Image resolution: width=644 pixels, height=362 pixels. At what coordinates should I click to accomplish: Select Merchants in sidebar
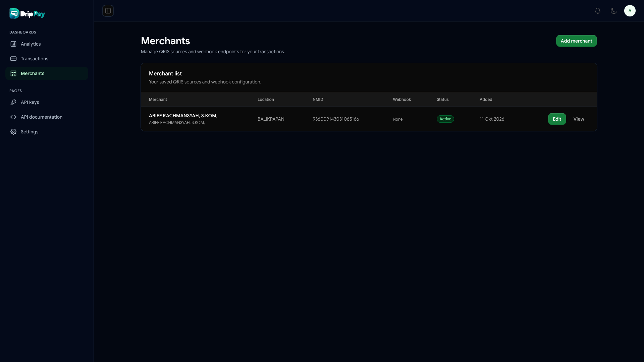(x=47, y=73)
